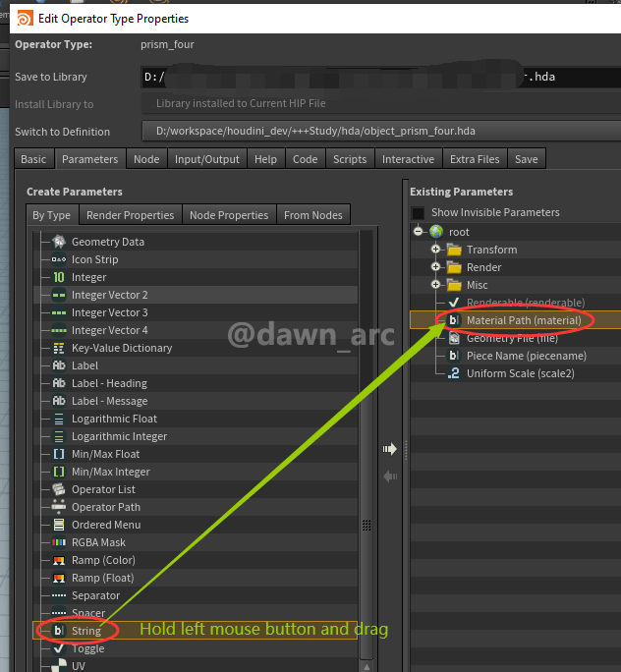
Task: Expand the Misc folder
Action: pos(435,285)
